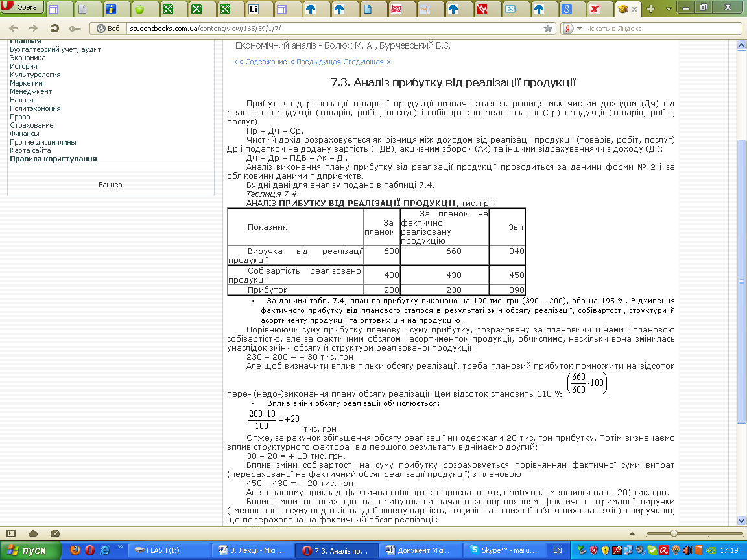The image size is (747, 560).
Task: Click the table cell with value 840
Action: [507, 255]
